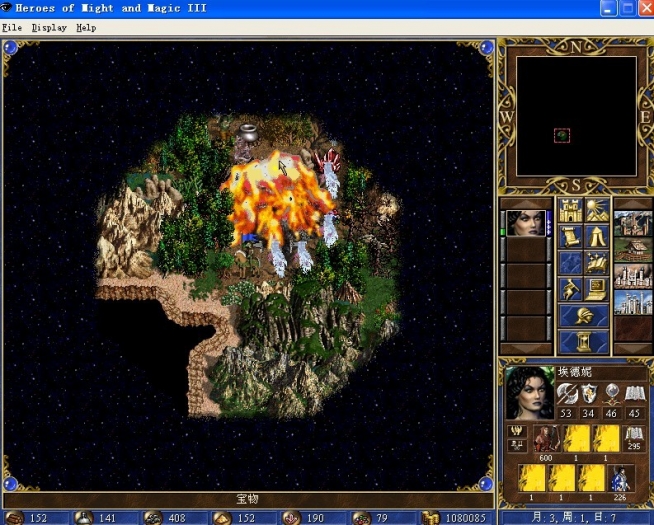Click the greyed-out Move Hero button
Viewport: 654px width, 525px height.
(570, 263)
